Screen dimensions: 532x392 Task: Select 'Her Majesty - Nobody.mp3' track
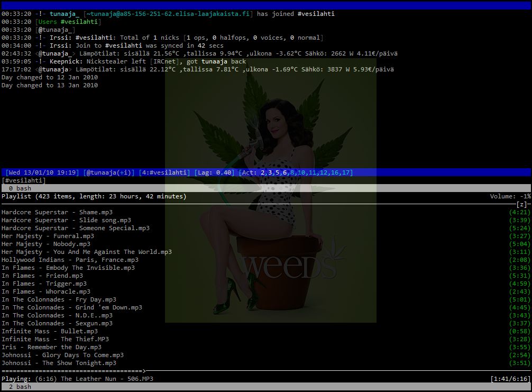click(x=46, y=244)
